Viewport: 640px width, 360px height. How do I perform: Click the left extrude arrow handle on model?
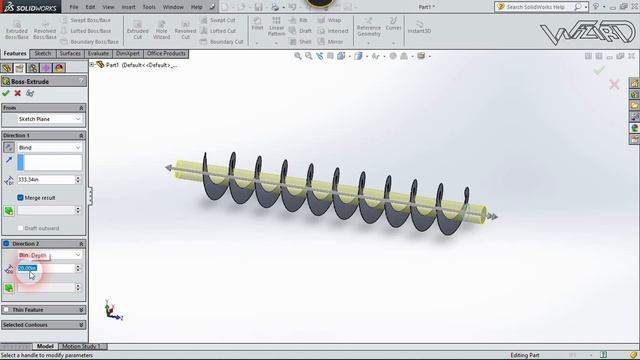(169, 167)
